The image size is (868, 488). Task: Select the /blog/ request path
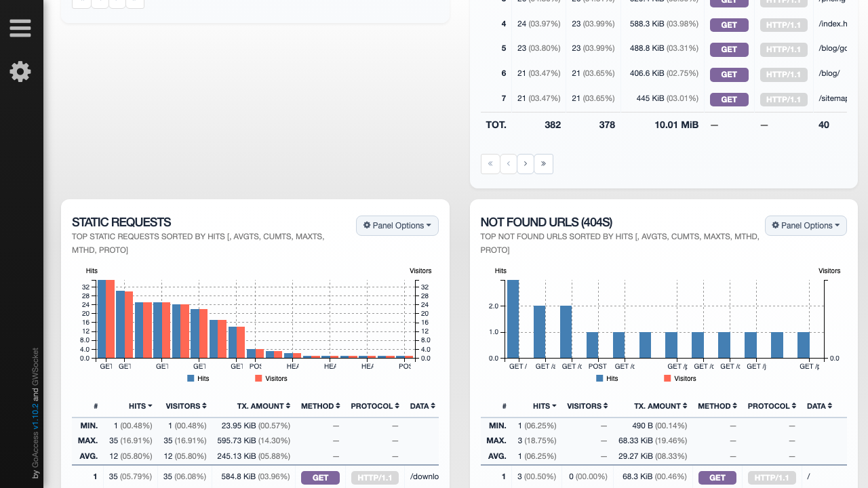(829, 73)
